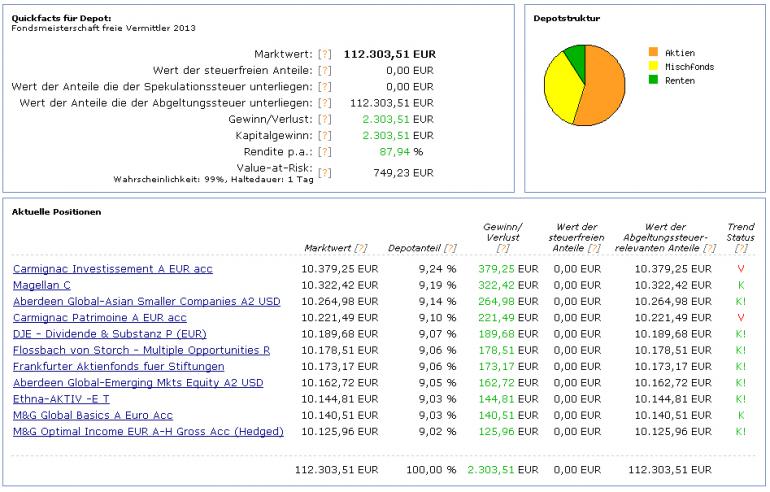This screenshot has width=770, height=492.
Task: Open M&G Optimal Income EUR A-H Gross Acc (Hedged)
Action: [x=148, y=432]
